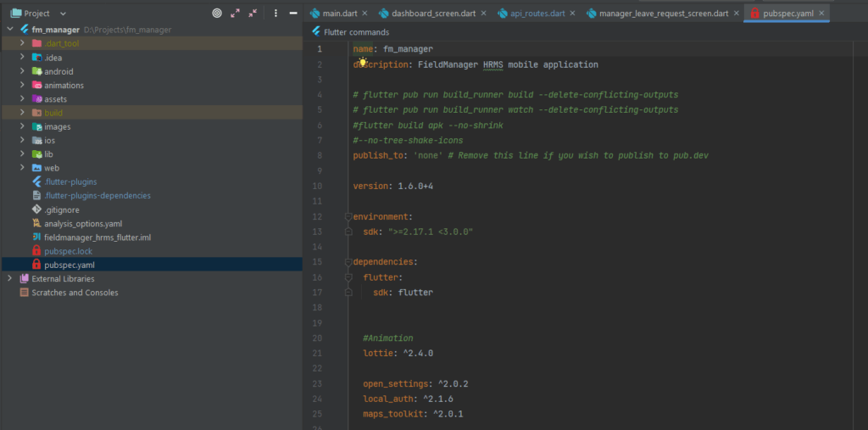Viewport: 868px width, 430px height.
Task: Click the lib folder icon
Action: (36, 154)
